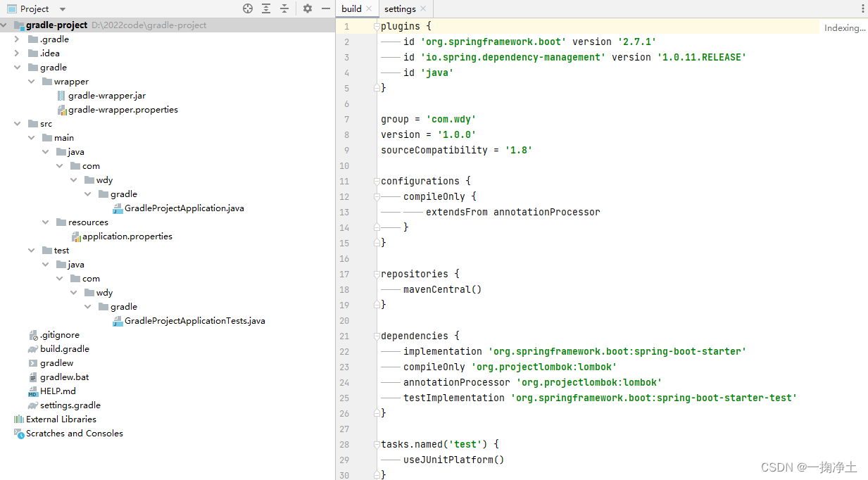
Task: Collapse the gradle-project root node
Action: click(5, 25)
